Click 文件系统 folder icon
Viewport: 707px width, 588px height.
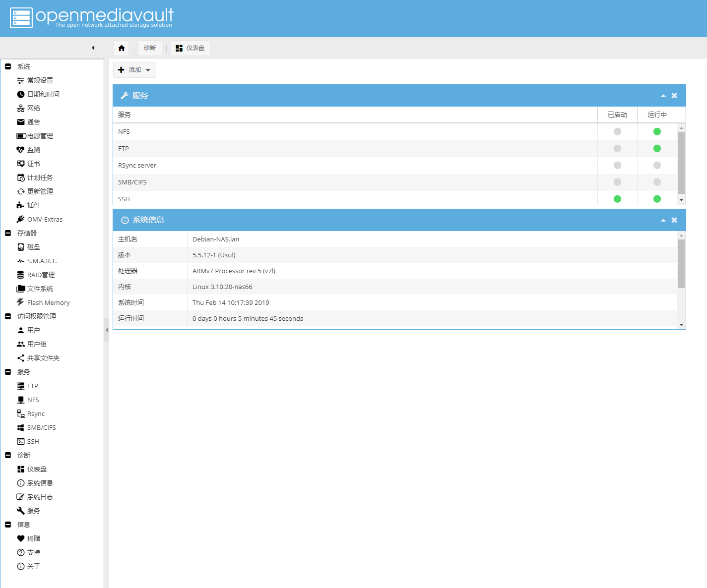coord(21,289)
